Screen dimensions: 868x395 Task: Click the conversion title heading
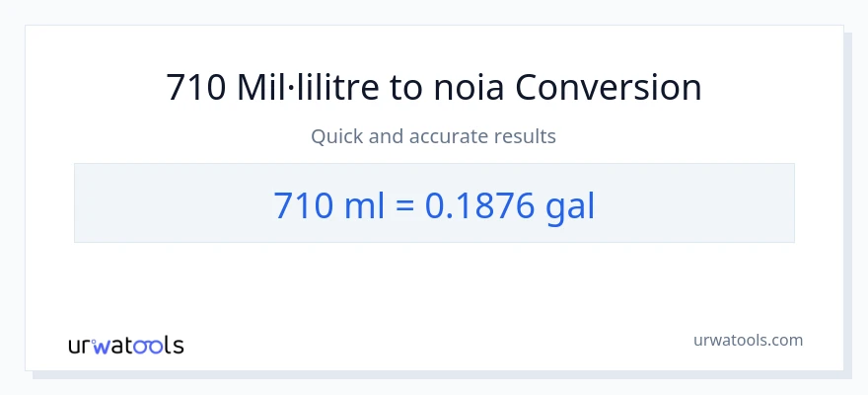(434, 88)
